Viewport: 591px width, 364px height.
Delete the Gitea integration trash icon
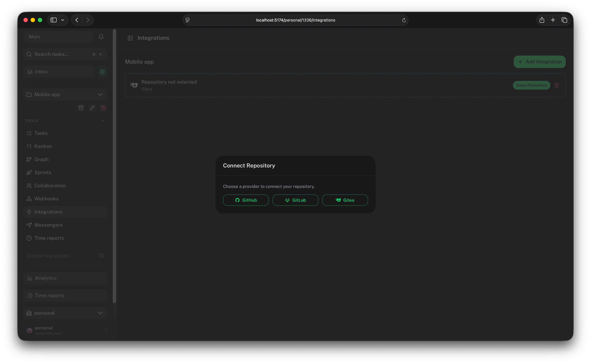[556, 85]
